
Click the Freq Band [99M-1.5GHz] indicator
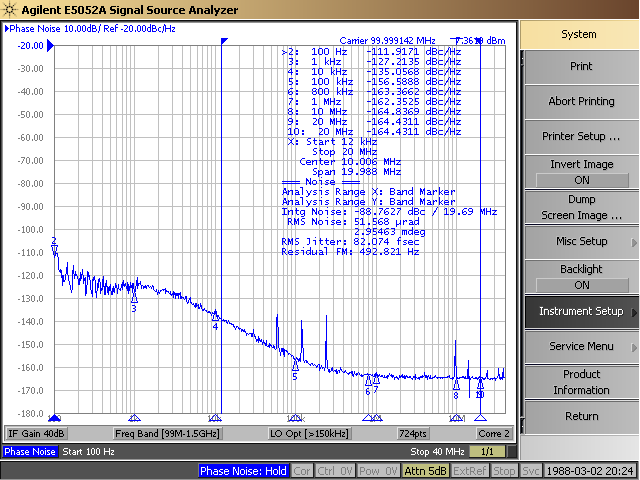167,433
